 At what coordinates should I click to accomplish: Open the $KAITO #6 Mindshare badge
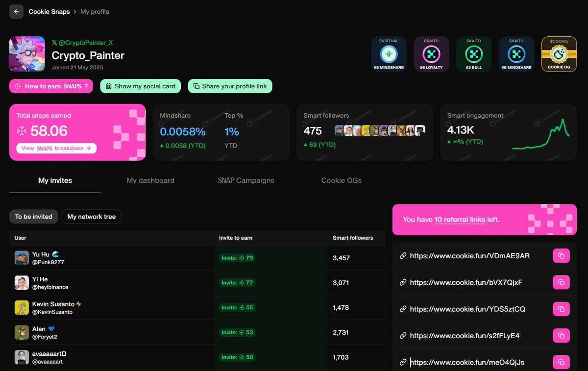[516, 54]
